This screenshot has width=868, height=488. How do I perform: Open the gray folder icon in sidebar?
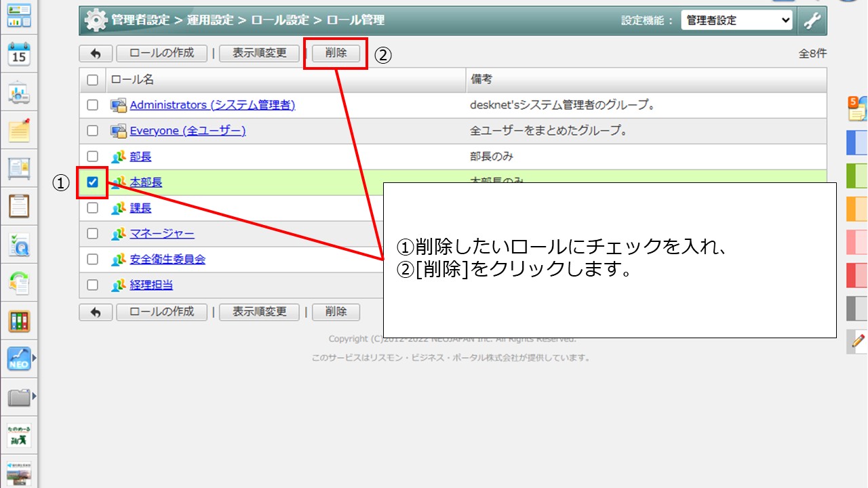point(19,397)
